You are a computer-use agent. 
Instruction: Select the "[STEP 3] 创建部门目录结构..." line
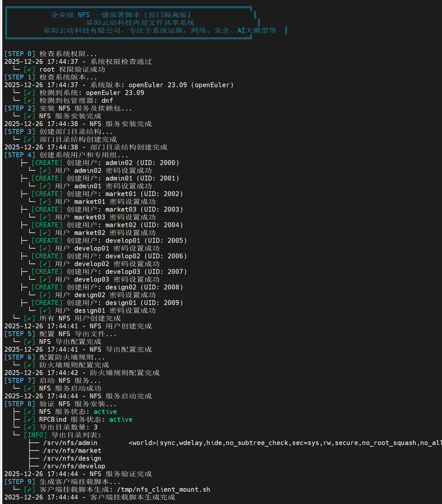point(58,132)
